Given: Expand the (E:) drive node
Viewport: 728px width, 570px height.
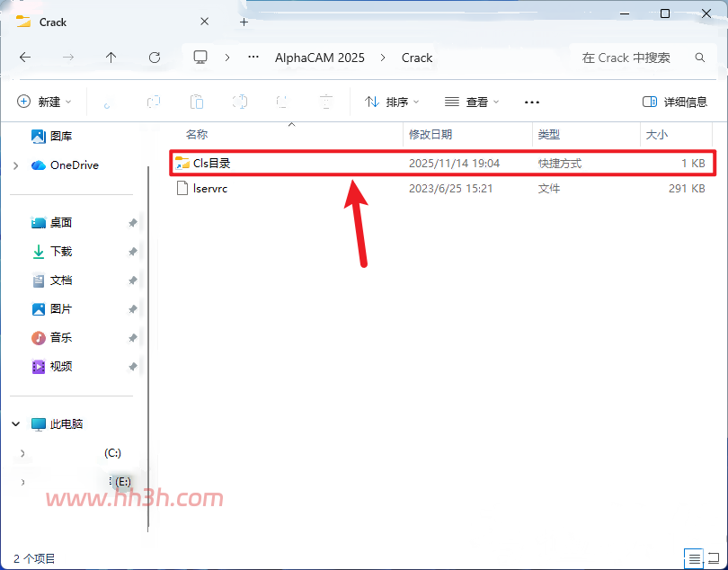Looking at the screenshot, I should pyautogui.click(x=22, y=482).
